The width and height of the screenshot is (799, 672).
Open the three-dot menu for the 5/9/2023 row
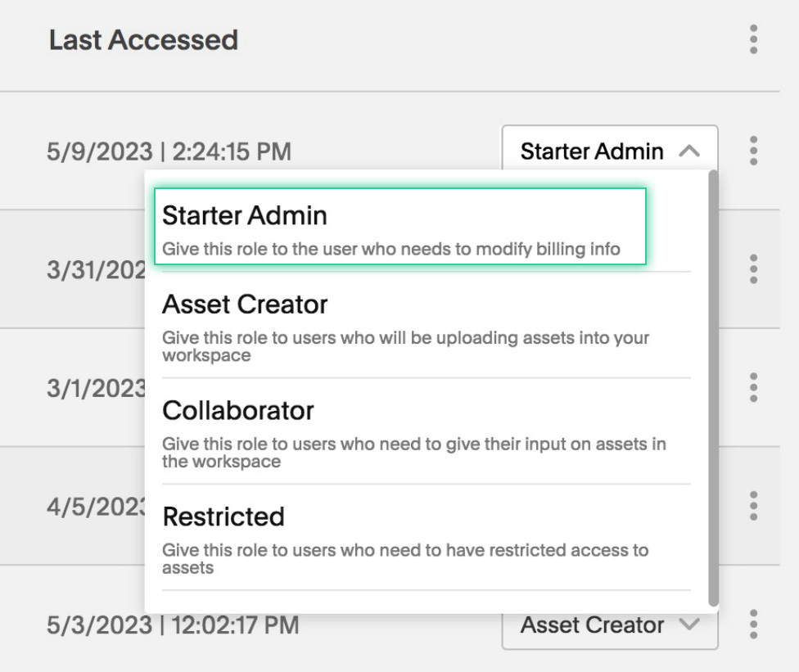(x=754, y=151)
